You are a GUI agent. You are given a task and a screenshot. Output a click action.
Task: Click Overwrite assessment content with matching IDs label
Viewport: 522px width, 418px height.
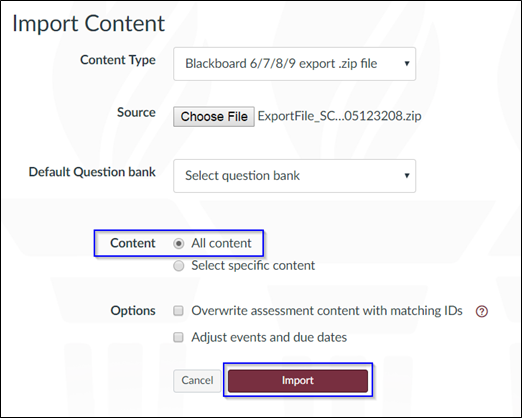coord(327,311)
